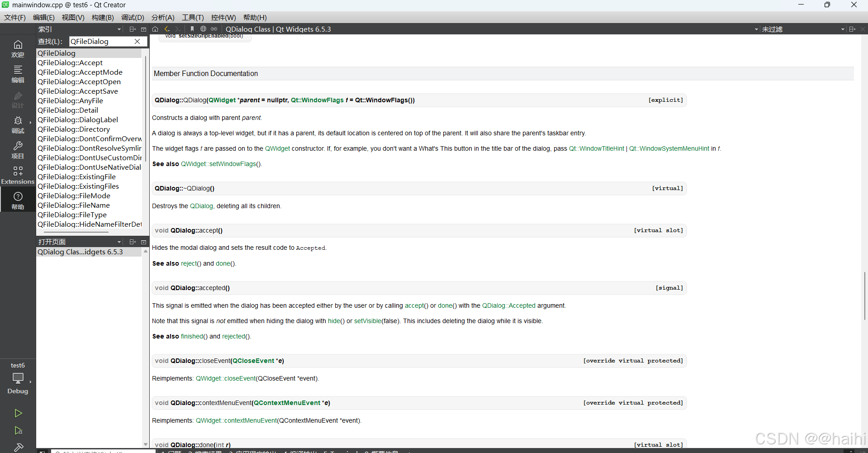Follow the setVisible link
868x453 pixels.
click(367, 321)
